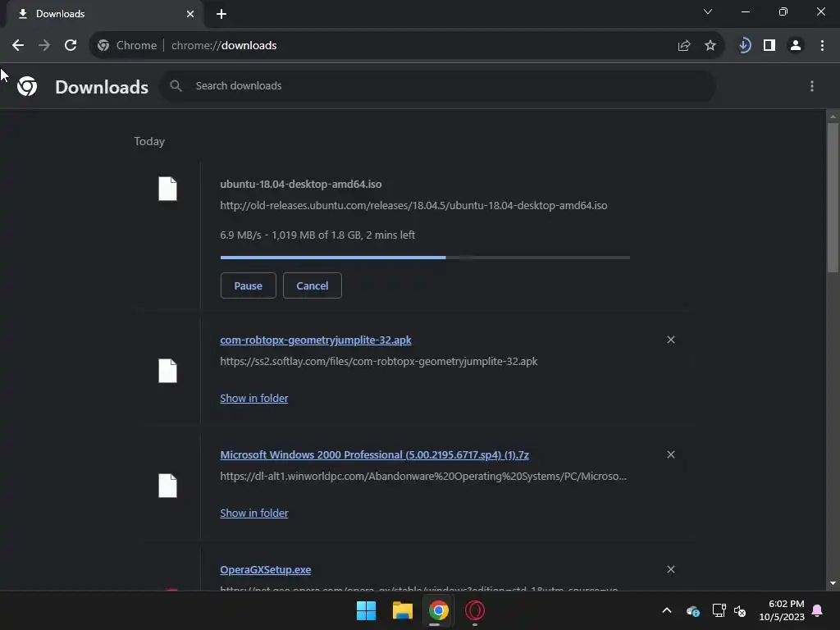The image size is (840, 630).
Task: Click the ubuntu-18.04-desktop-amd64.iso file name
Action: (x=300, y=184)
